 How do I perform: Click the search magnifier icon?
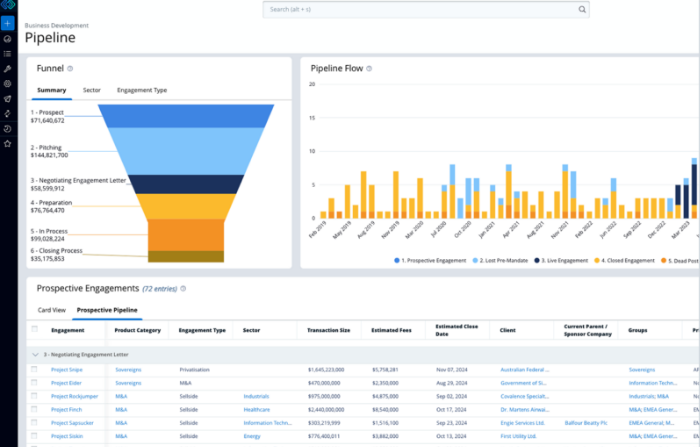point(582,10)
